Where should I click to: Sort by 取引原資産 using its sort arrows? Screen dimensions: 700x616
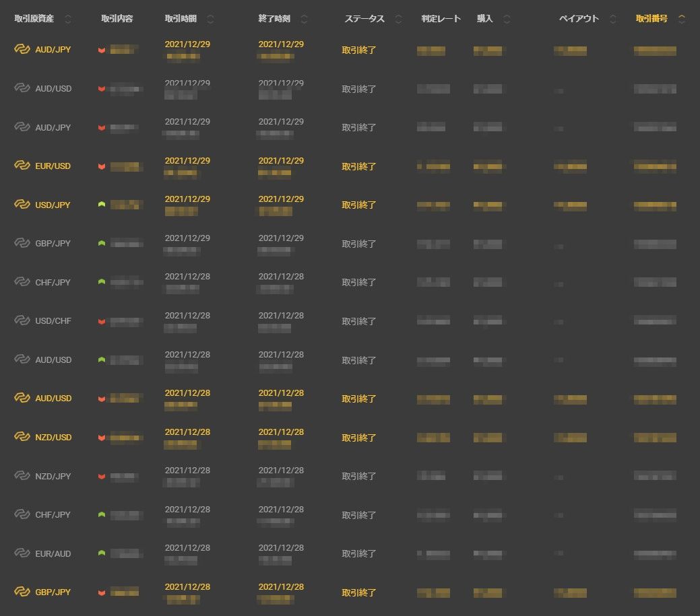(x=67, y=20)
